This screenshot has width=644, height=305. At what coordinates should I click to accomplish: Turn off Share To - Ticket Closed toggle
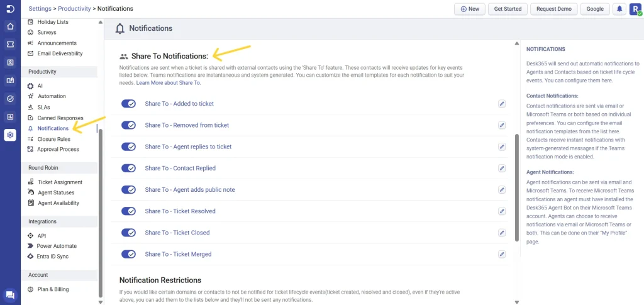128,233
